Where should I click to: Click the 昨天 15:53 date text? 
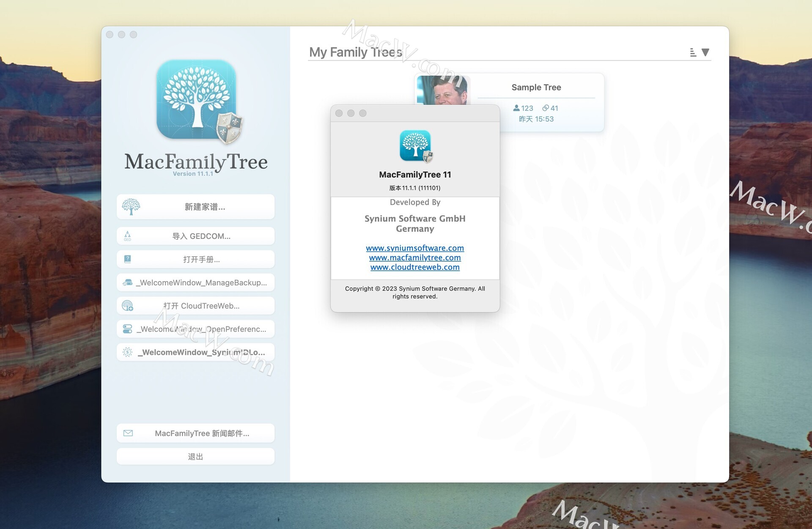(536, 119)
